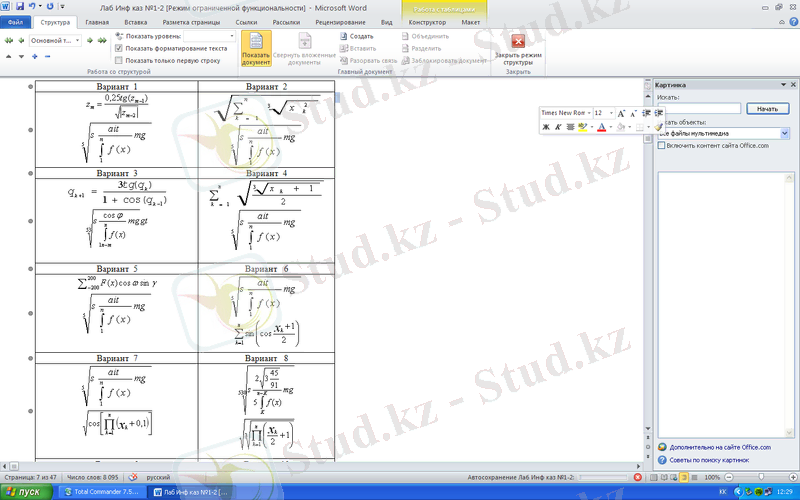Apply bold Ж in mini toolbar
The height and width of the screenshot is (500, 800).
click(x=546, y=127)
